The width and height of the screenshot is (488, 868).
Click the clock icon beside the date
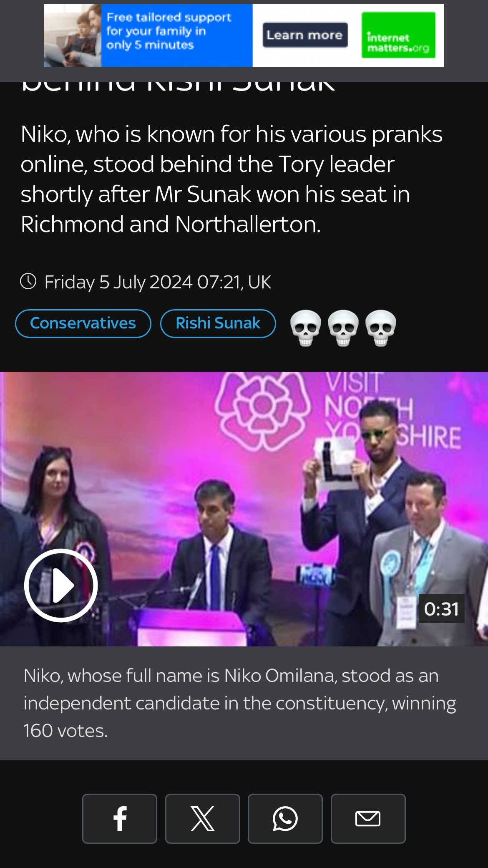pyautogui.click(x=28, y=281)
